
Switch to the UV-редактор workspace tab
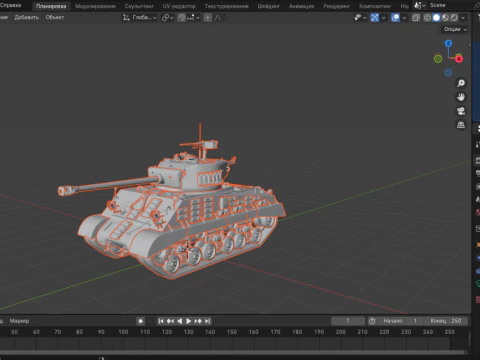pos(179,6)
